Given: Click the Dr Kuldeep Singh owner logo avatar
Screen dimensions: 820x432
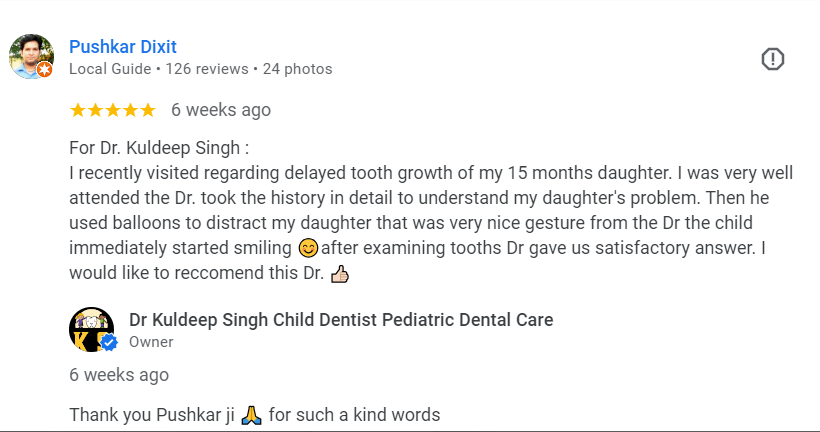Looking at the screenshot, I should click(90, 329).
